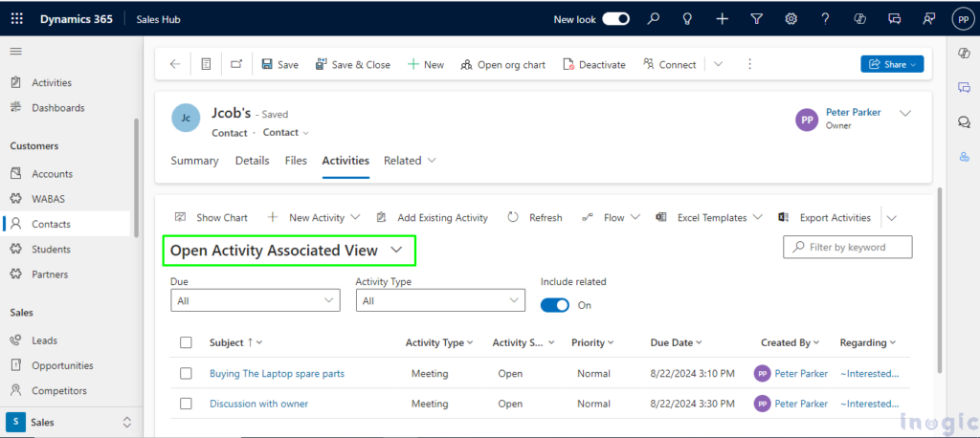The height and width of the screenshot is (438, 980).
Task: Click the help question mark icon
Action: coord(825,19)
